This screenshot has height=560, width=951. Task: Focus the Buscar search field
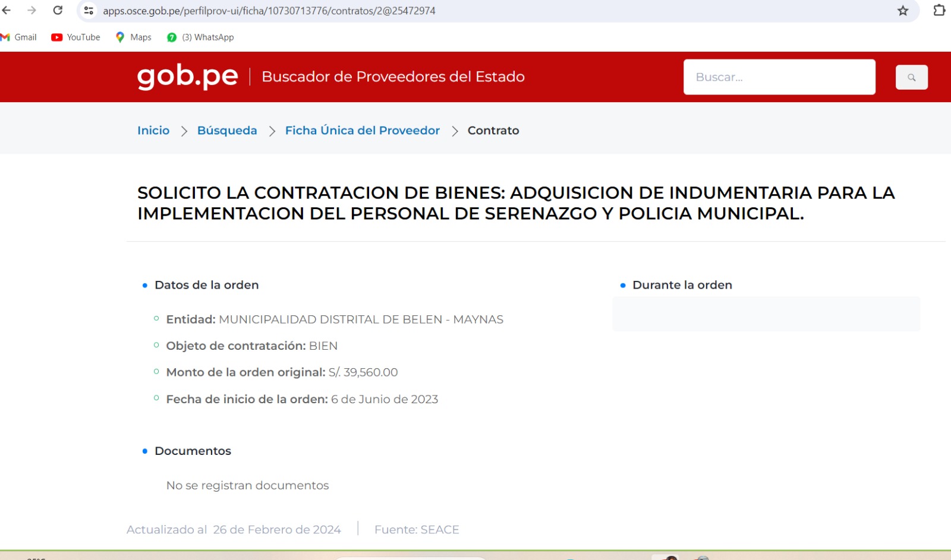point(779,77)
